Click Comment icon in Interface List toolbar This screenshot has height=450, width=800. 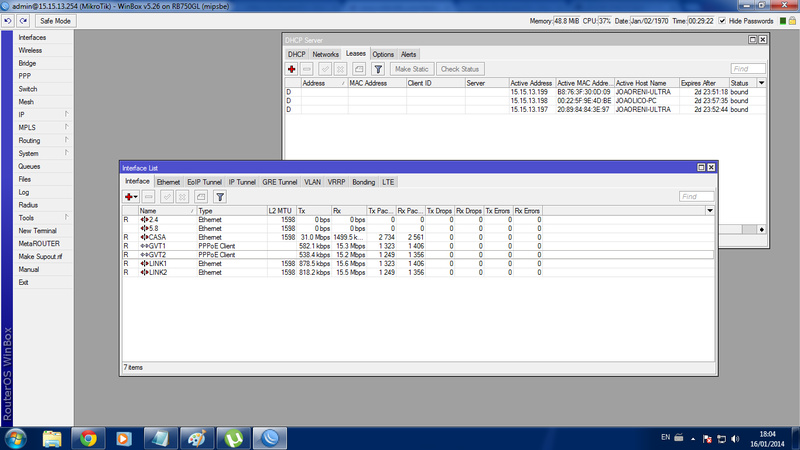(201, 196)
